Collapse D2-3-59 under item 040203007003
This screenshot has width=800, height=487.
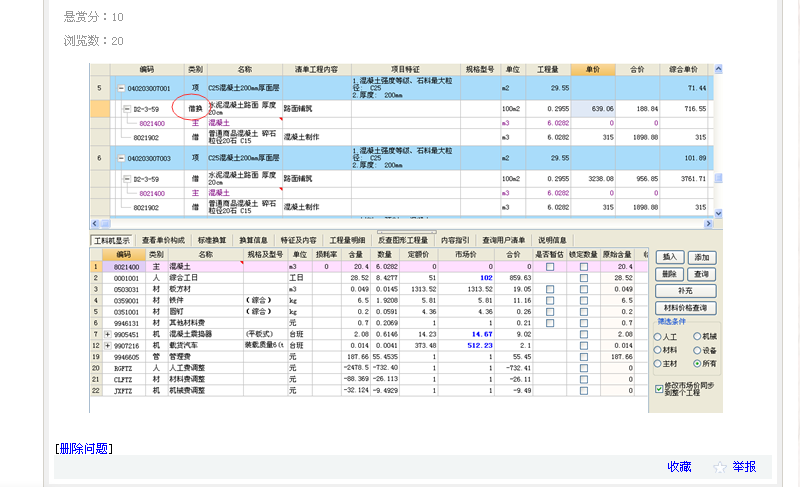pyautogui.click(x=127, y=179)
